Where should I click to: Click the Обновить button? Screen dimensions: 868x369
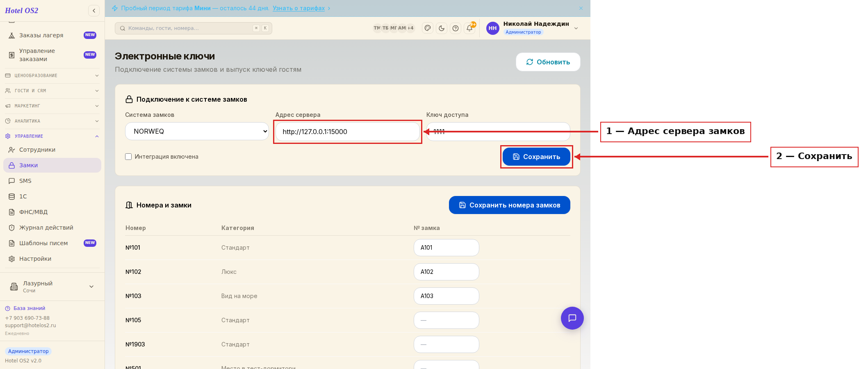[548, 62]
